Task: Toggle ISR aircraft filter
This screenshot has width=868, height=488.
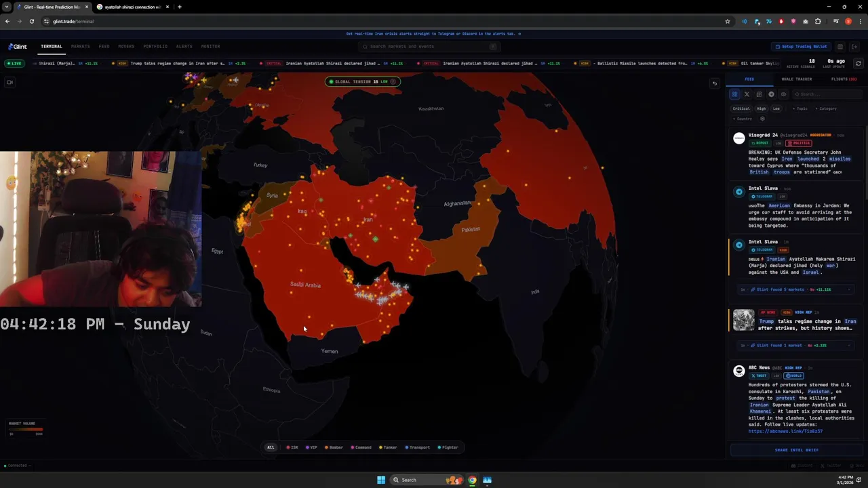Action: click(292, 447)
